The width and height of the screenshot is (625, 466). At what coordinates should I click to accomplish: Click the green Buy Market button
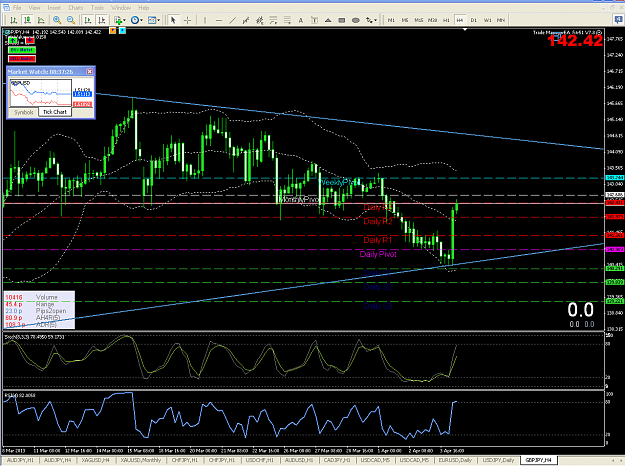tap(22, 50)
